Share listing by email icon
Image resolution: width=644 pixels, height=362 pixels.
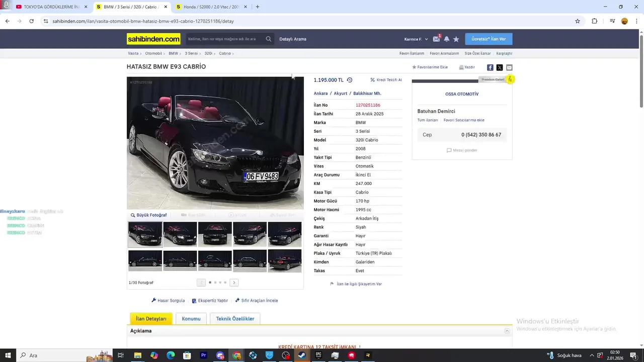pyautogui.click(x=509, y=67)
